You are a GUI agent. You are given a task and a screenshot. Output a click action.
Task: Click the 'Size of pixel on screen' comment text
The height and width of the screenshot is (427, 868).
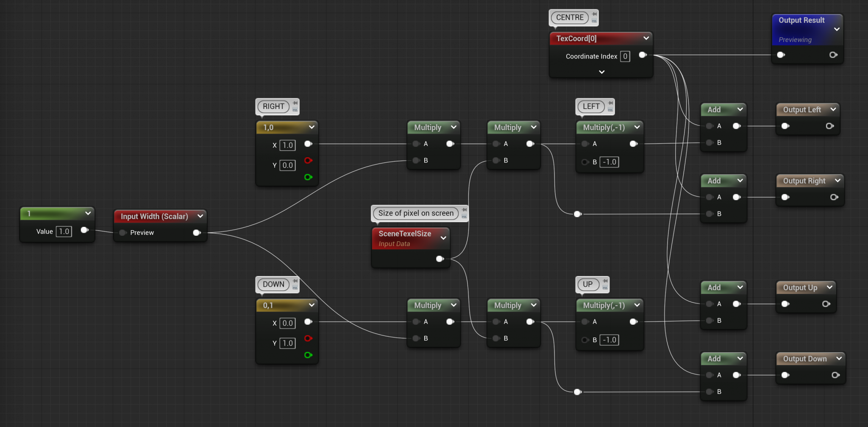click(416, 213)
